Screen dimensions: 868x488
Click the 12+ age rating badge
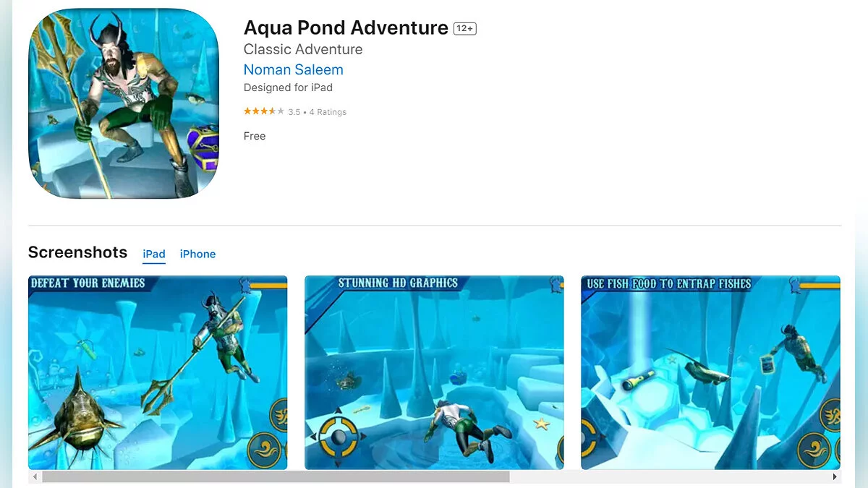point(465,28)
